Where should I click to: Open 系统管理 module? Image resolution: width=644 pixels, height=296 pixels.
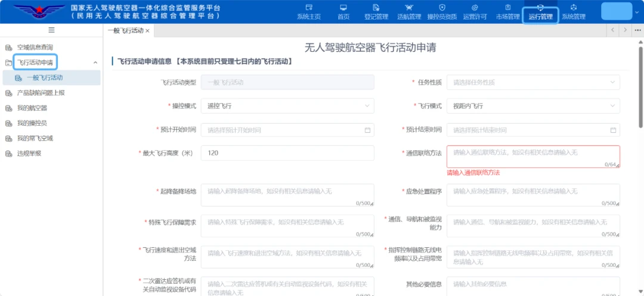(574, 12)
